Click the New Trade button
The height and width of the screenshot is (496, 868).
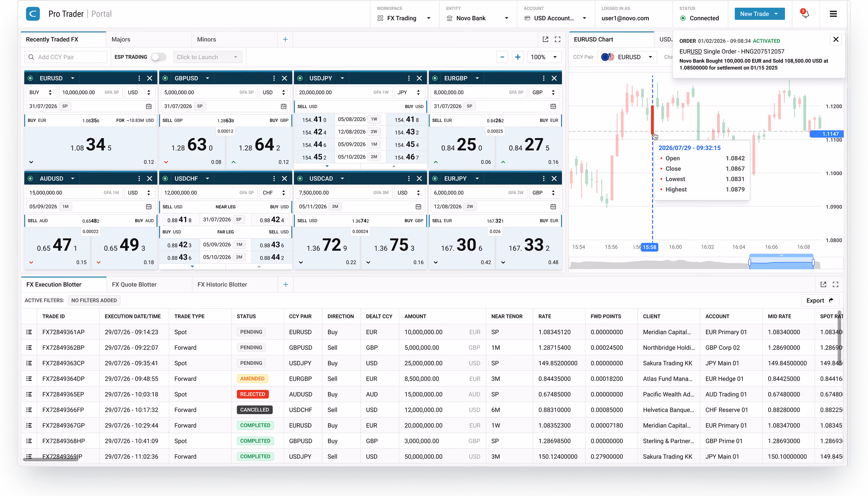pyautogui.click(x=759, y=14)
